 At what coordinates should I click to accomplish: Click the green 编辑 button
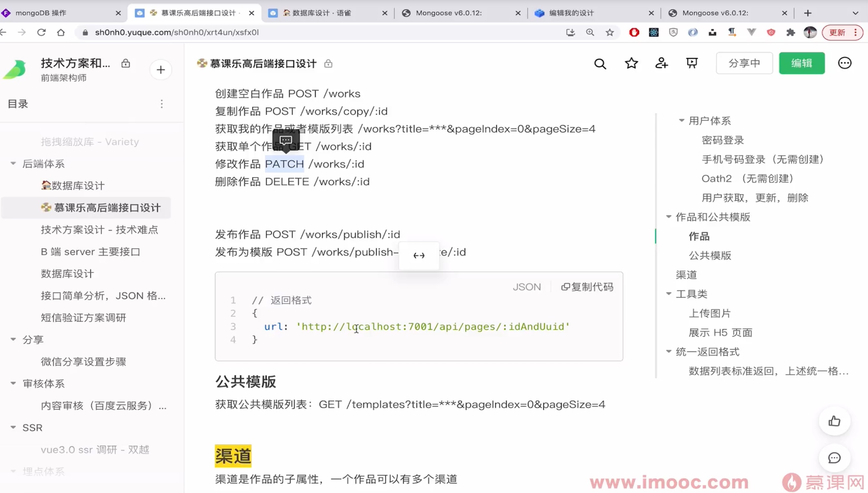[x=802, y=63]
